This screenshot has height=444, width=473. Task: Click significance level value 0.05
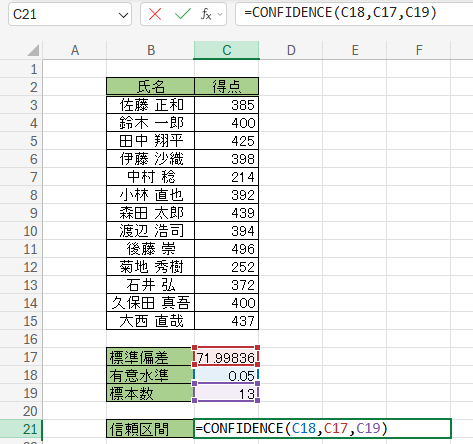[226, 375]
